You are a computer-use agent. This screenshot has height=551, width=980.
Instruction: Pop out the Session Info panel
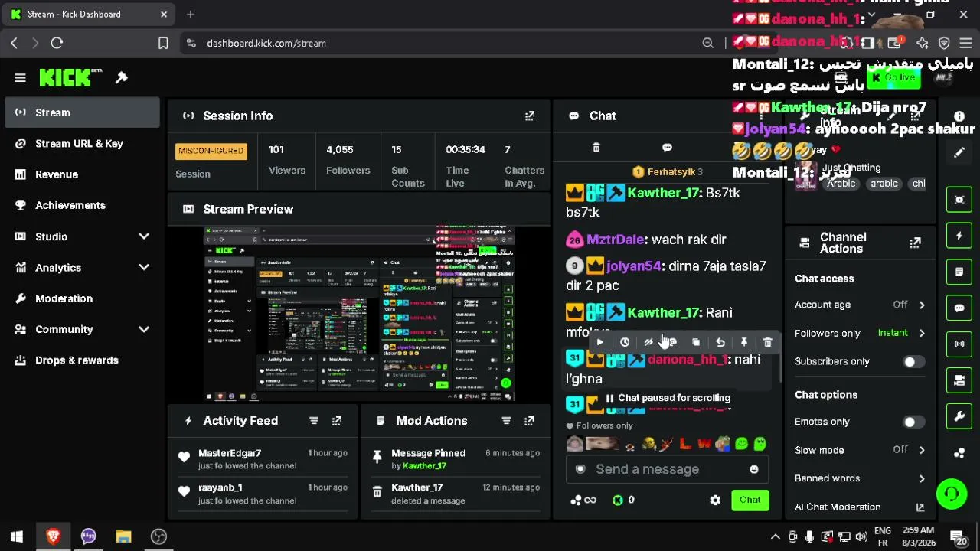(x=530, y=116)
